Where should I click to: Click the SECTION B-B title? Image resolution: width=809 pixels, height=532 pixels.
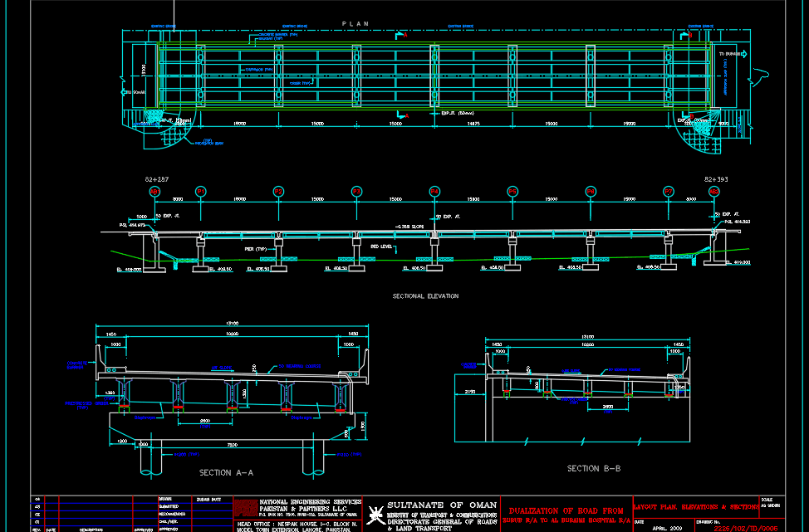coord(594,469)
